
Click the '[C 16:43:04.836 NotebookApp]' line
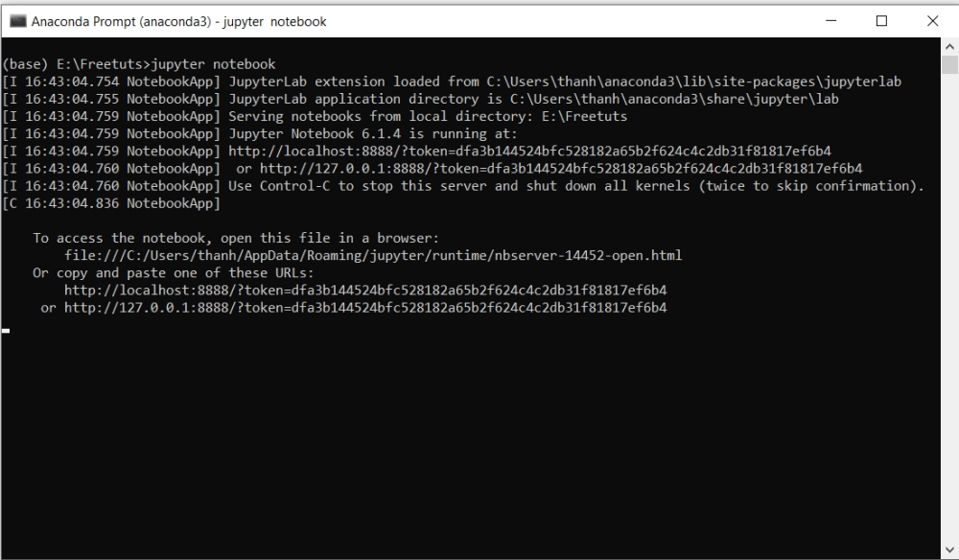pos(111,203)
